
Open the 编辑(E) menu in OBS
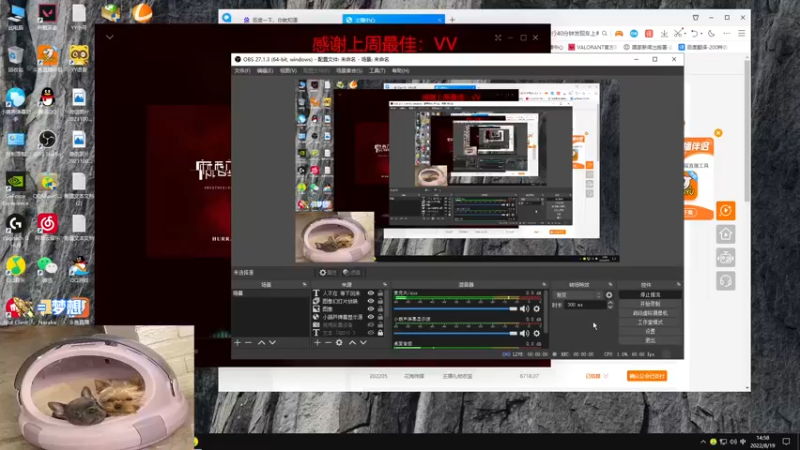pos(265,70)
